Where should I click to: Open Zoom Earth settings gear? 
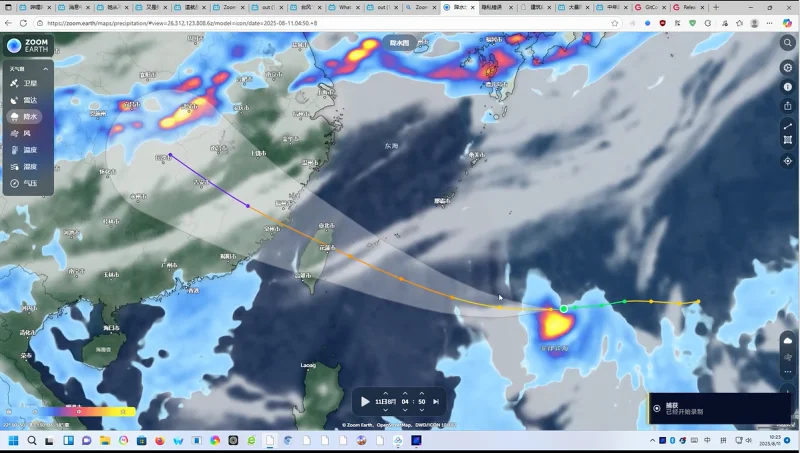point(788,67)
